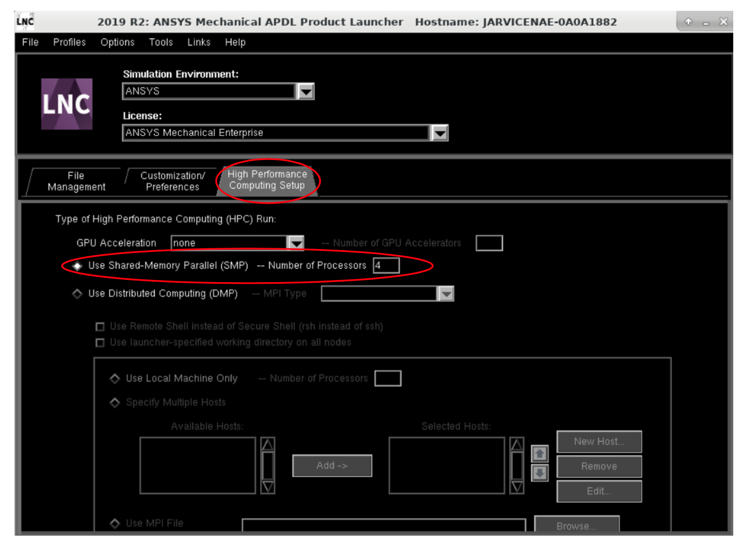Minimize the launcher window

(706, 22)
